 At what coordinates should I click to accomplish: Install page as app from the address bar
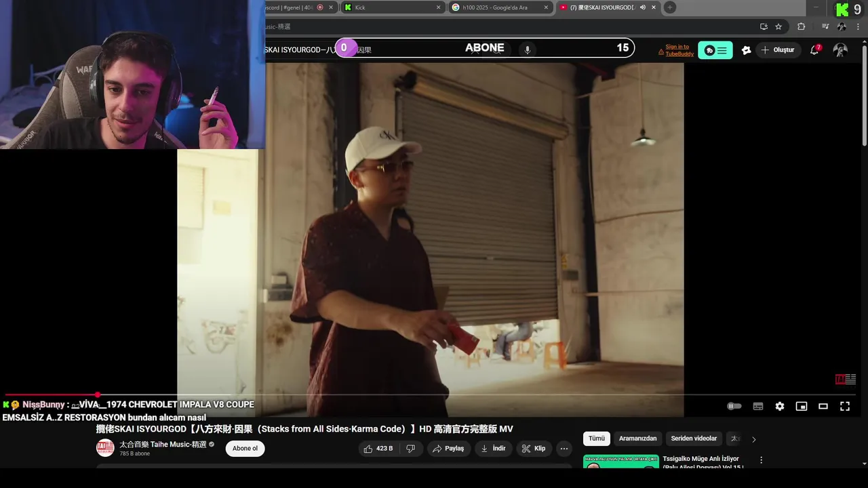(764, 26)
